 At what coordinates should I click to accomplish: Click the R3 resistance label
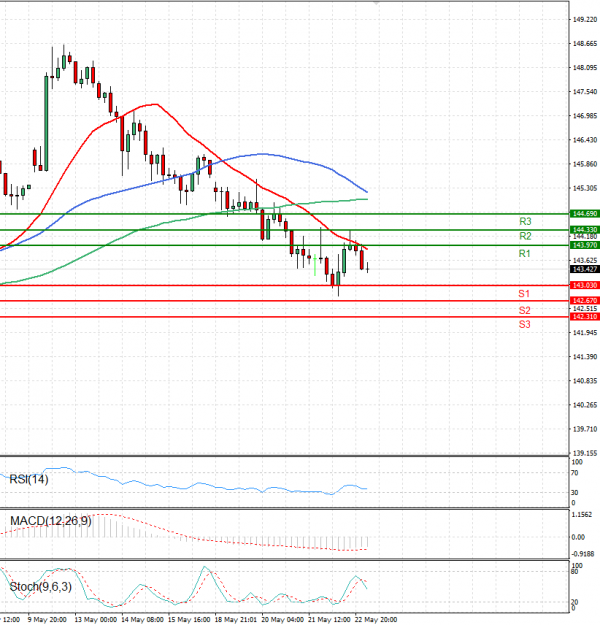524,221
